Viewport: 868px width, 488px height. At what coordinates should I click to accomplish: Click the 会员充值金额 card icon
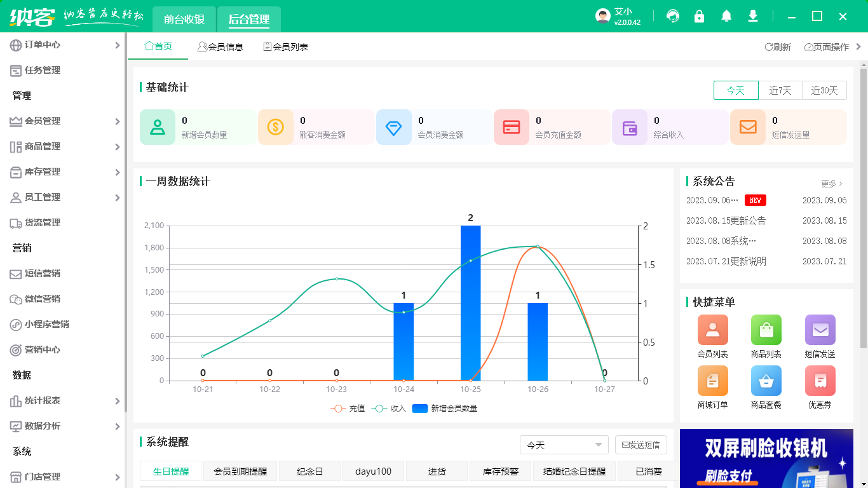[x=512, y=127]
